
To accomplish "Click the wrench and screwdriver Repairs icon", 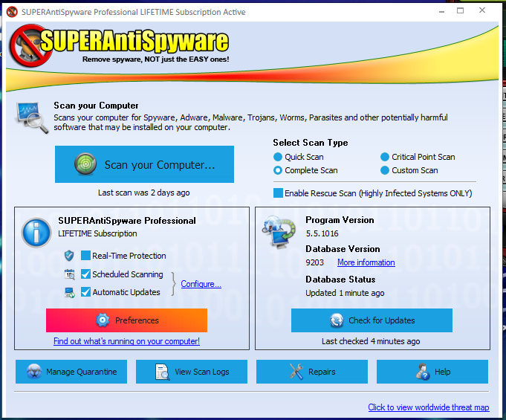I will click(296, 372).
